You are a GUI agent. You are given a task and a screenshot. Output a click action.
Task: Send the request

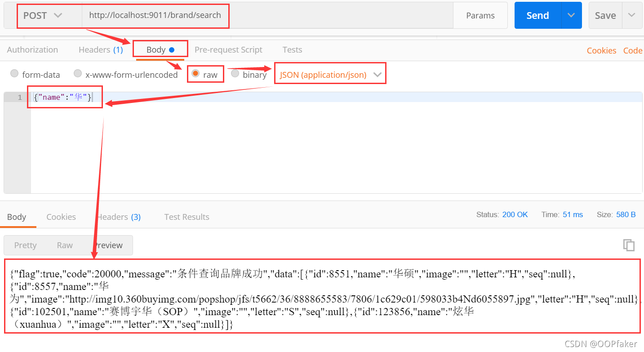(x=537, y=16)
